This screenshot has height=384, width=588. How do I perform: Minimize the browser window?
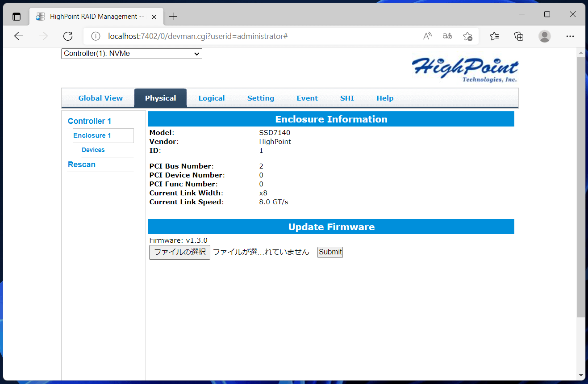tap(521, 14)
